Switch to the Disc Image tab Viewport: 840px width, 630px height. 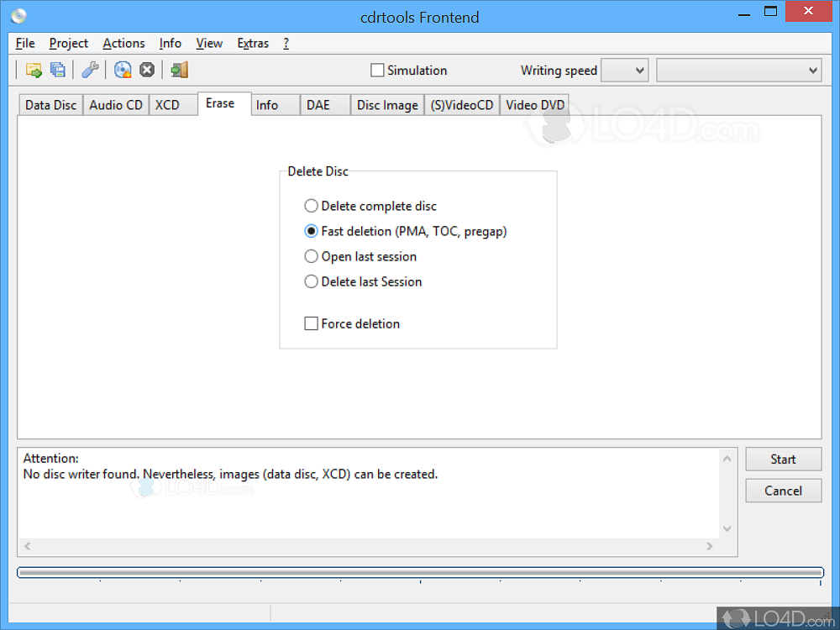pos(387,105)
